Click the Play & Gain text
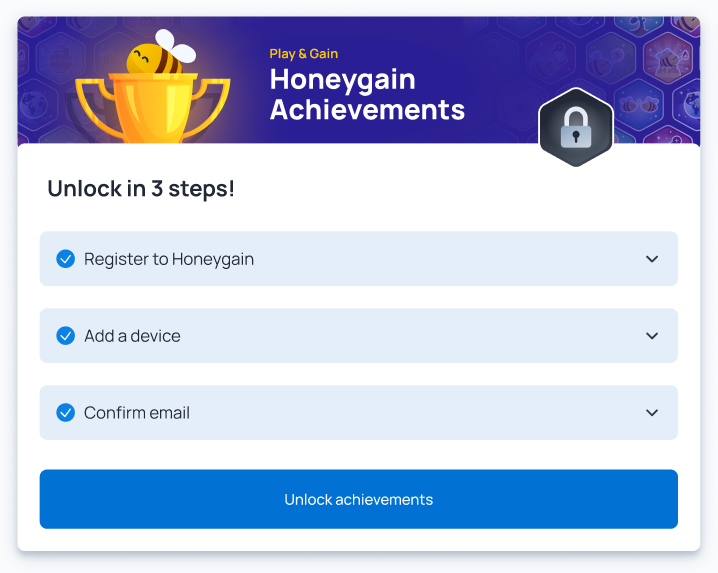Image resolution: width=718 pixels, height=573 pixels. pos(304,54)
